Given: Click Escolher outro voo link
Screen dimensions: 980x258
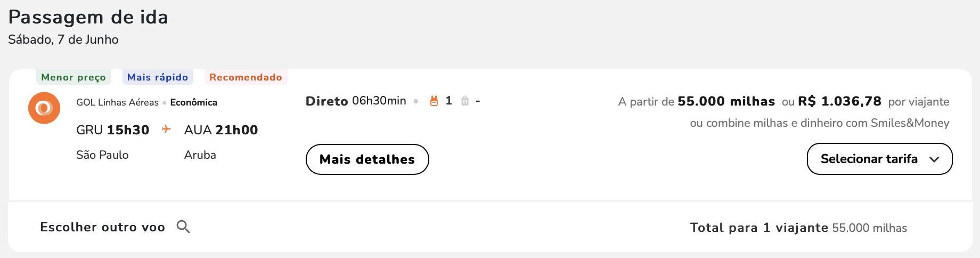Looking at the screenshot, I should pos(103,227).
